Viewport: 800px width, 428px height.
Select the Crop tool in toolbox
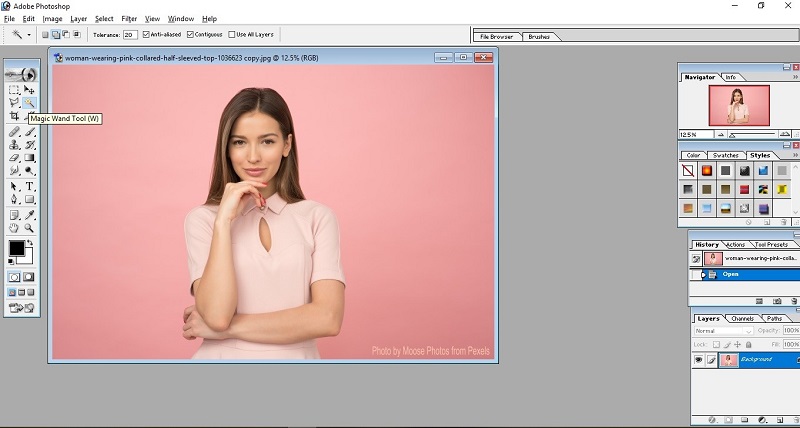(x=15, y=117)
